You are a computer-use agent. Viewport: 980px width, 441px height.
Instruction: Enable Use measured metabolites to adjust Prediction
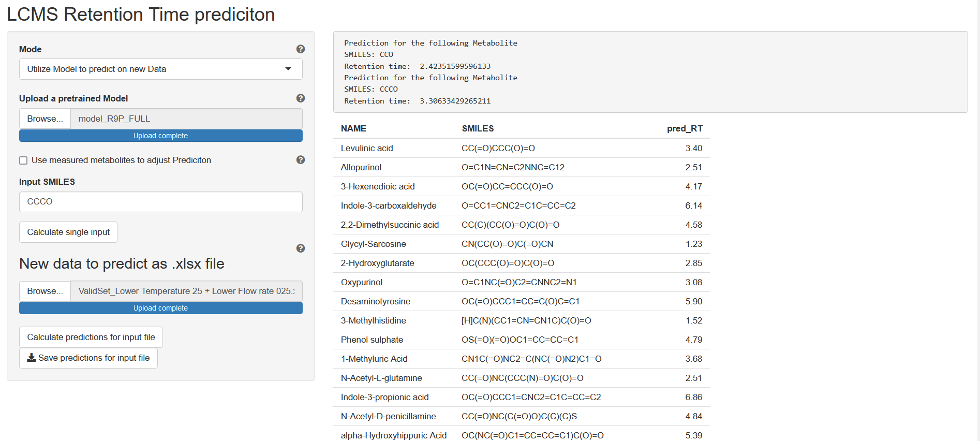[23, 160]
